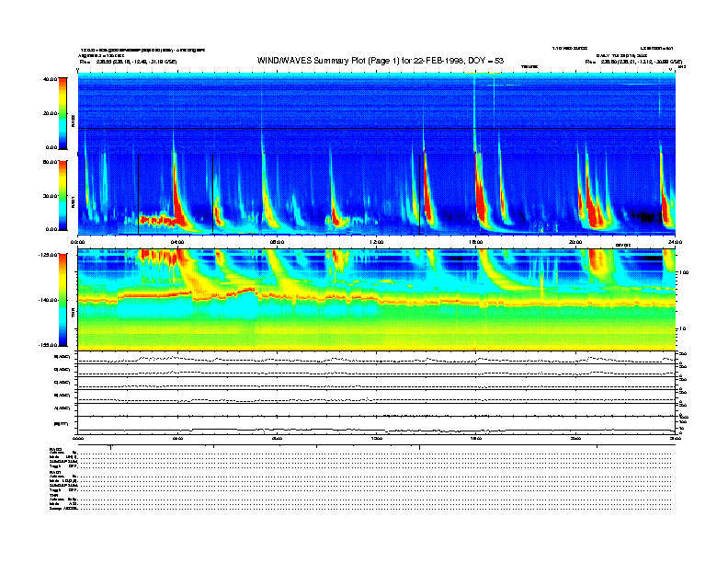Viewport: 728px width, 563px height.
Task: Click the RAD2 intensity color bar
Action: 63,113
